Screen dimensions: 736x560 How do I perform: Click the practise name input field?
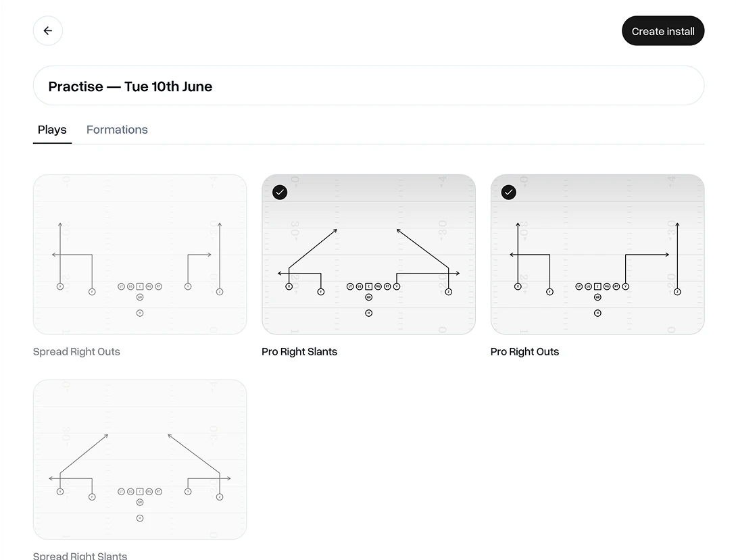(x=368, y=86)
